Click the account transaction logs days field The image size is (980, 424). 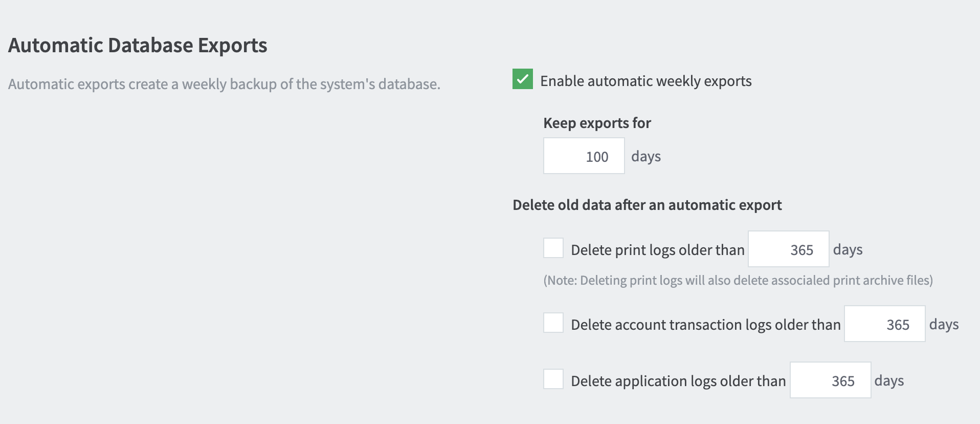[884, 324]
